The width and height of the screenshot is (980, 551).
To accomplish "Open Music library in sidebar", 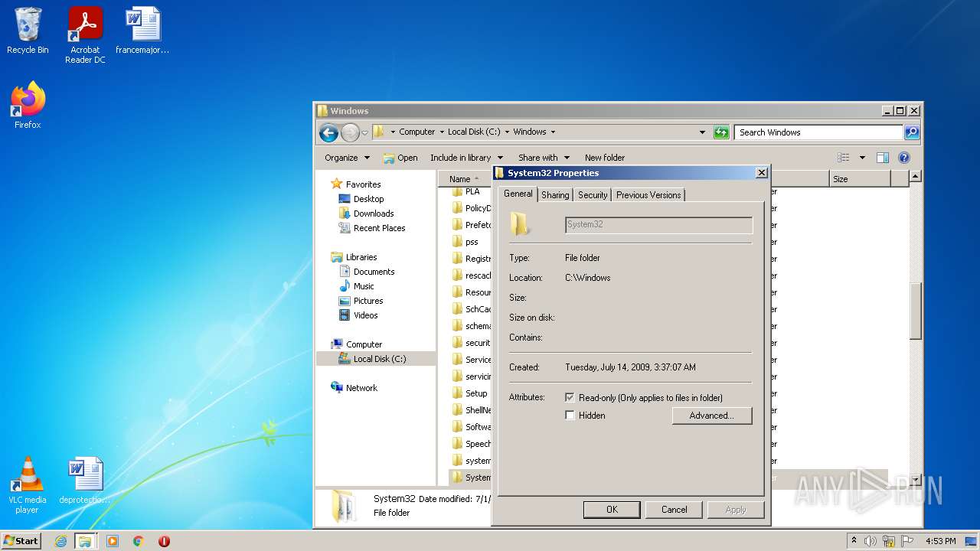I will pyautogui.click(x=364, y=286).
